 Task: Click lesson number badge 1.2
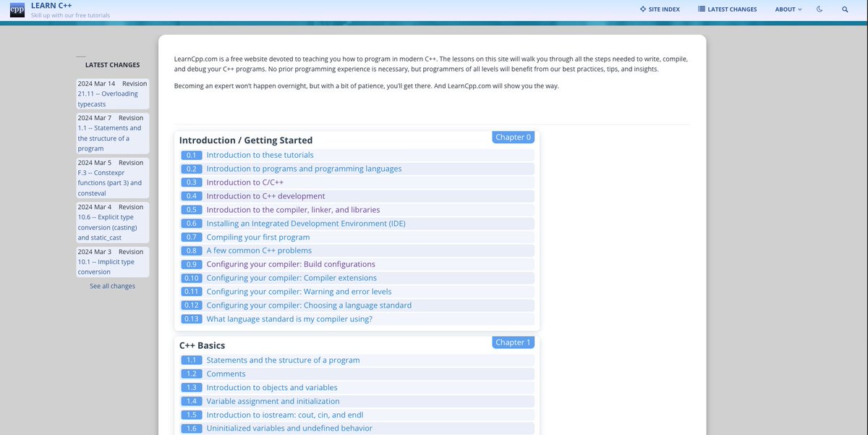(191, 374)
